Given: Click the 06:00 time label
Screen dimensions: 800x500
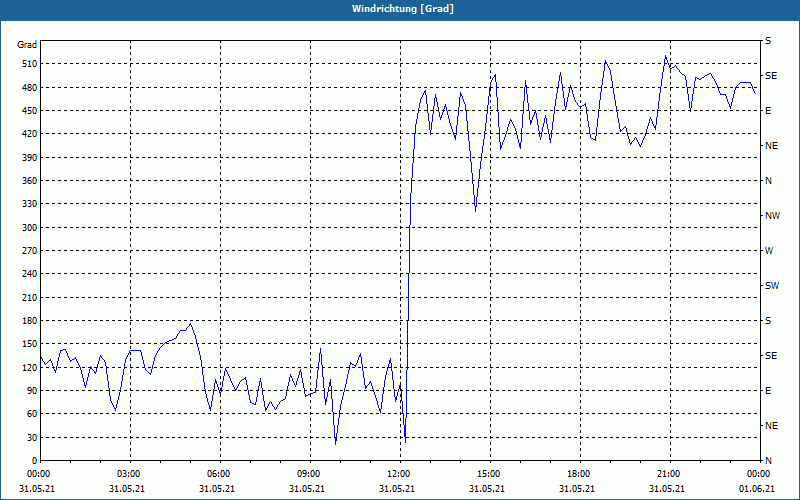Looking at the screenshot, I should [x=220, y=473].
